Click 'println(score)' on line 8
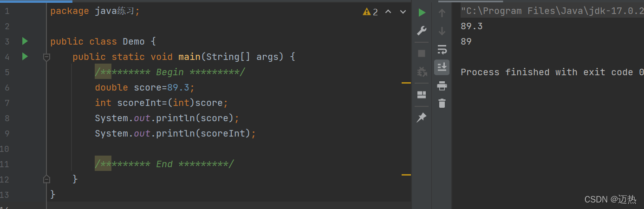This screenshot has height=209, width=644. click(195, 118)
